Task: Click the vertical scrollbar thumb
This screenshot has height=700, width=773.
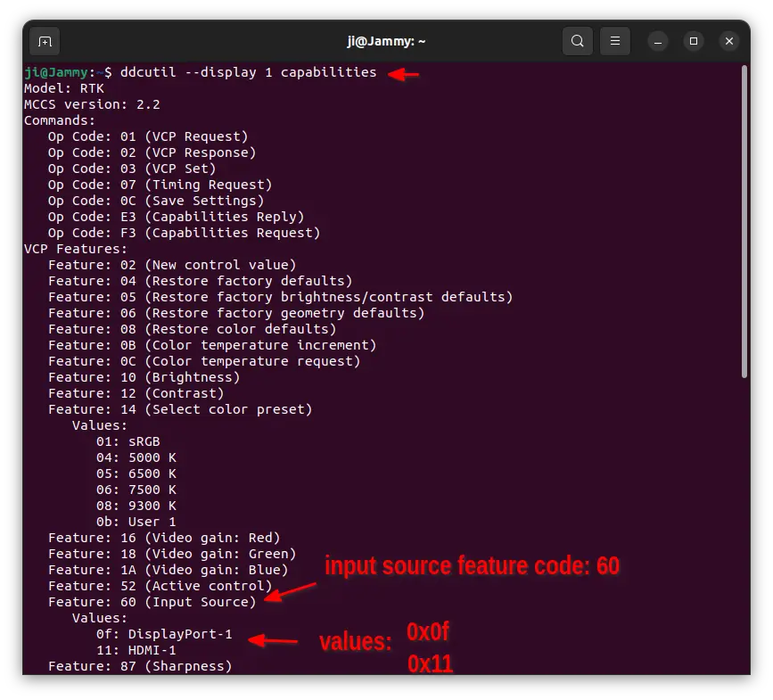Action: [744, 222]
